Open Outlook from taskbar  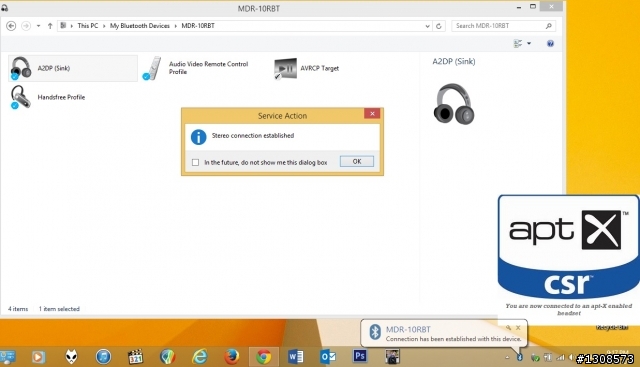[328, 357]
